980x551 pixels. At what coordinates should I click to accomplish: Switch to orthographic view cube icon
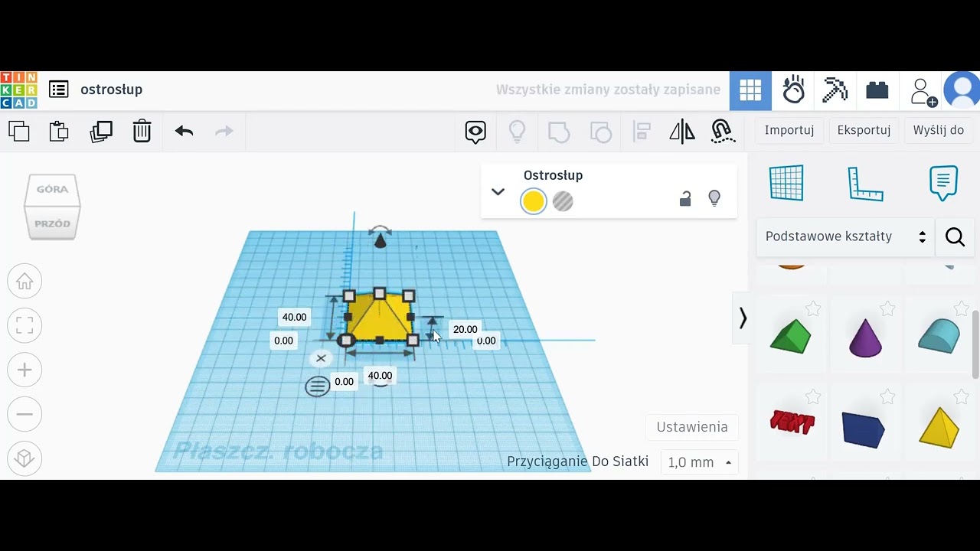click(x=24, y=458)
